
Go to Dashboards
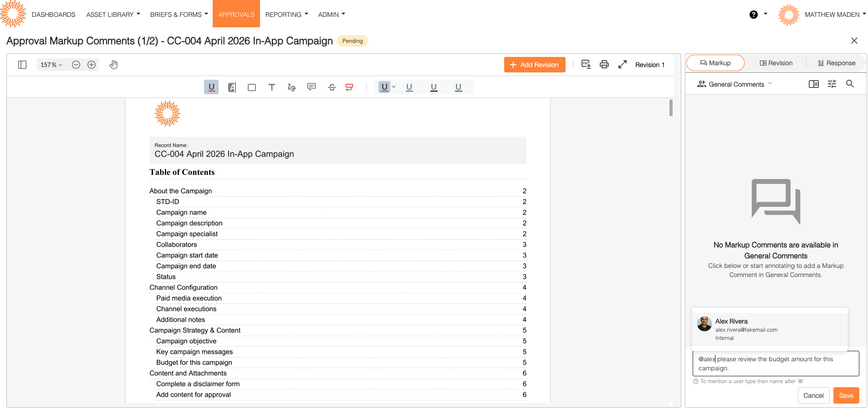click(x=54, y=15)
